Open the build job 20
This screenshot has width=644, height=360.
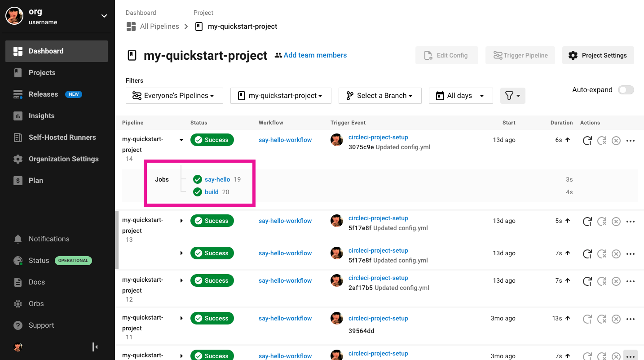[212, 192]
